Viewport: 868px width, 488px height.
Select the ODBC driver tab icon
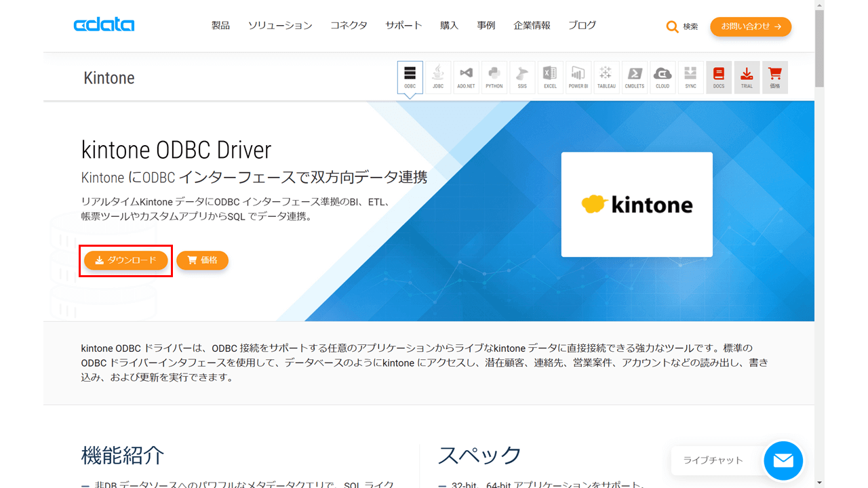tap(410, 77)
